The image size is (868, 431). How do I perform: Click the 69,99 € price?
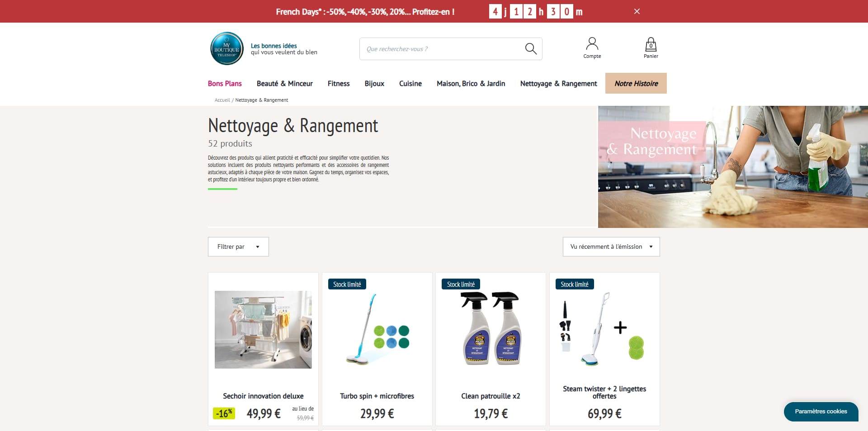click(604, 414)
